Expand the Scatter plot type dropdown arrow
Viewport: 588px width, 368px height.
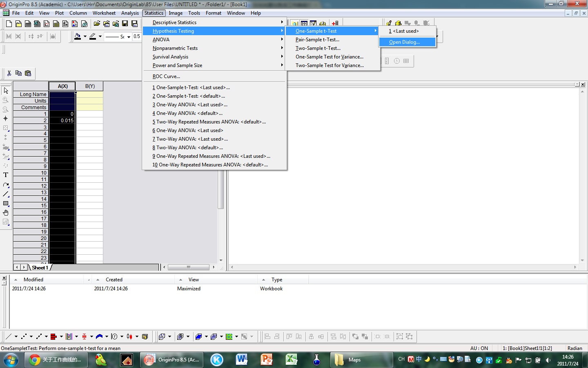31,337
